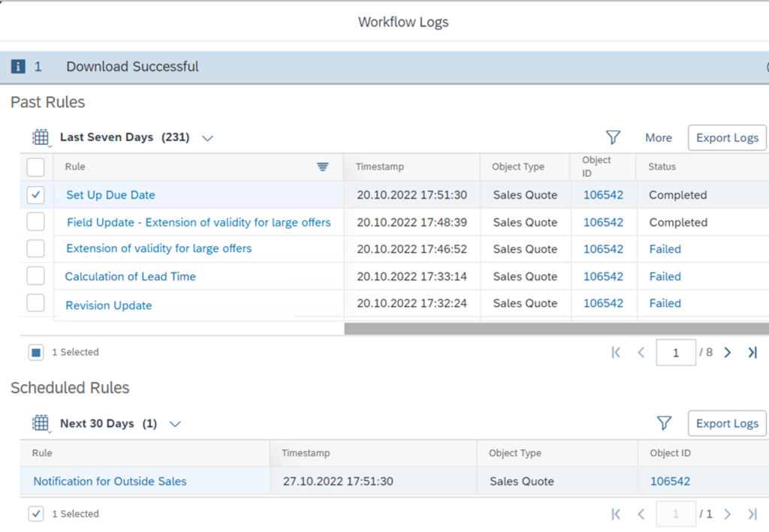Screen dimensions: 769x532
Task: Open the filter icon in the Scheduled Rules section
Action: (665, 423)
